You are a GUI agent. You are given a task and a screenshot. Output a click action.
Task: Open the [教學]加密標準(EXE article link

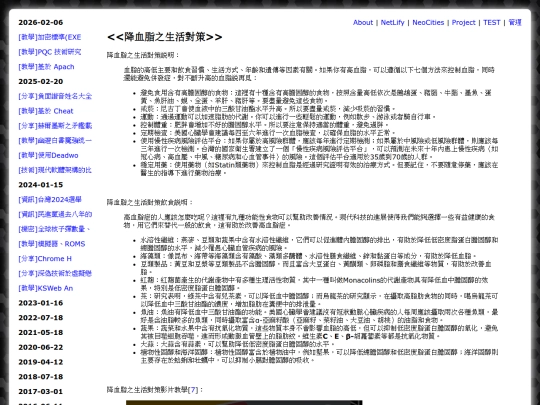coord(50,37)
